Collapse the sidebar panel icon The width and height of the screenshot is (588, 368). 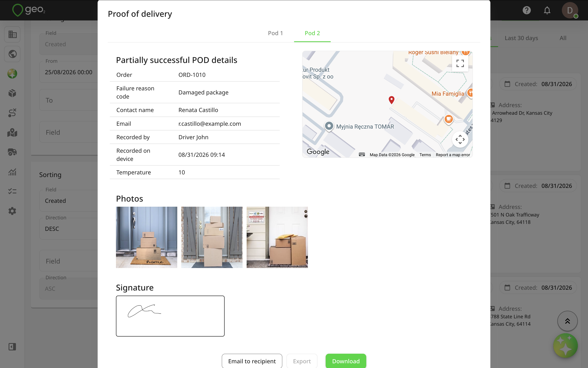[x=12, y=347]
